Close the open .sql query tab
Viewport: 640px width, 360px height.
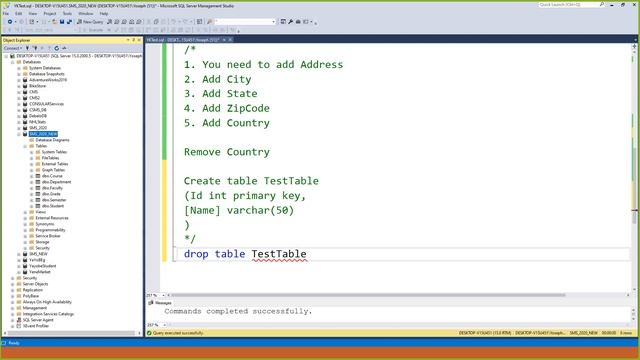point(230,40)
